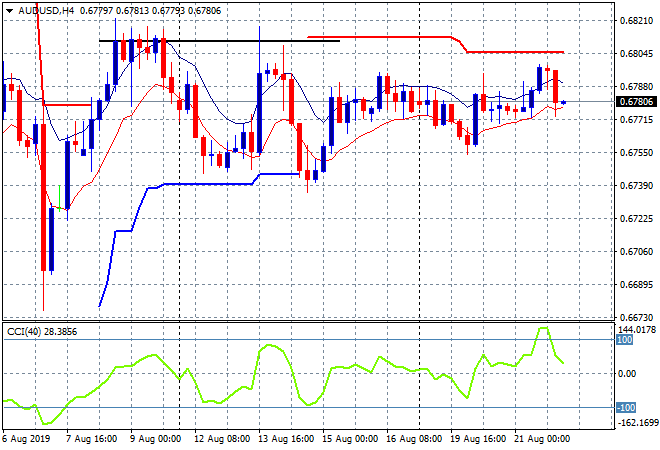Select the 0.68210 price axis value

click(x=636, y=21)
